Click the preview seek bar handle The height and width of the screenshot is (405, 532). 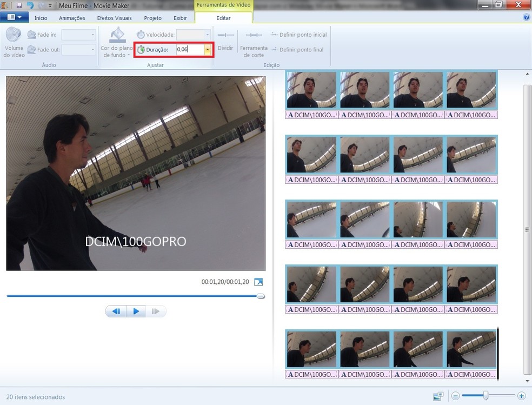coord(261,296)
